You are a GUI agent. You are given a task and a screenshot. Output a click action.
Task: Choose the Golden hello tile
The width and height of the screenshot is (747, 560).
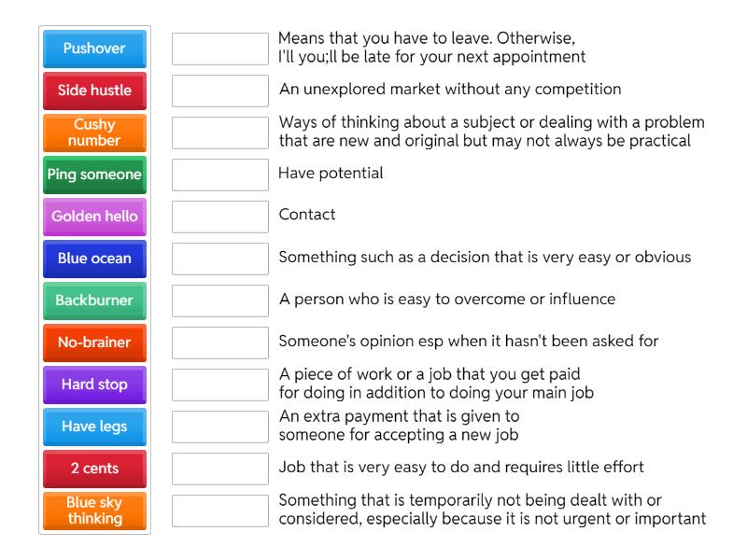point(93,217)
